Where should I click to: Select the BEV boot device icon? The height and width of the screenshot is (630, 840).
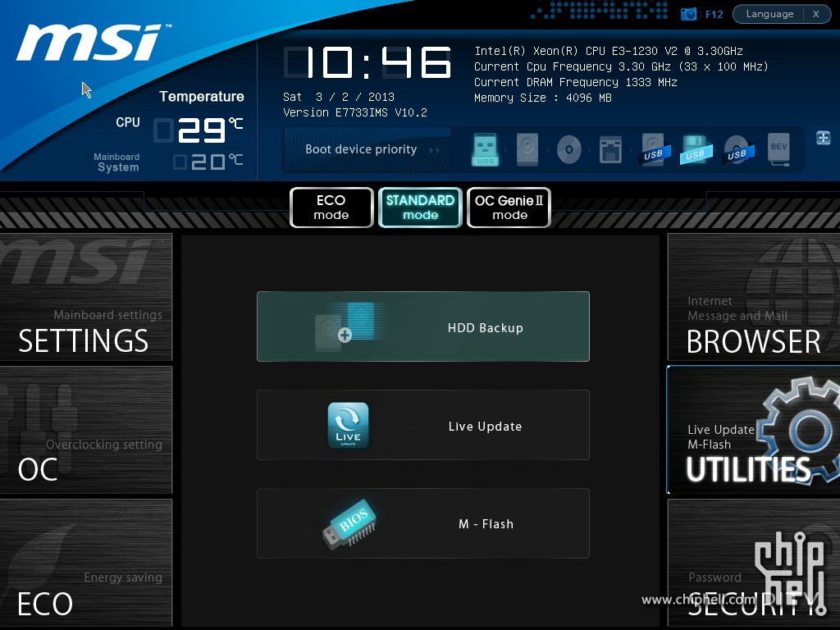tap(778, 149)
